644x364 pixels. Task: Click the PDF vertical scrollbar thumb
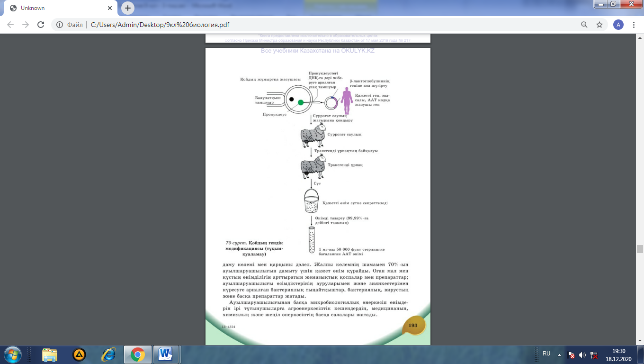(640, 249)
